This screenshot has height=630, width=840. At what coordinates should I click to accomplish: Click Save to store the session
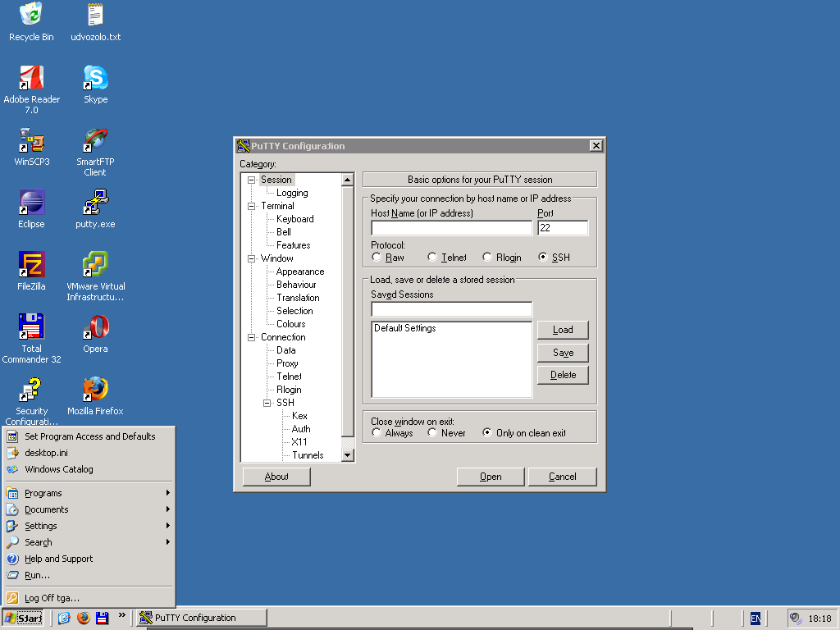click(563, 353)
